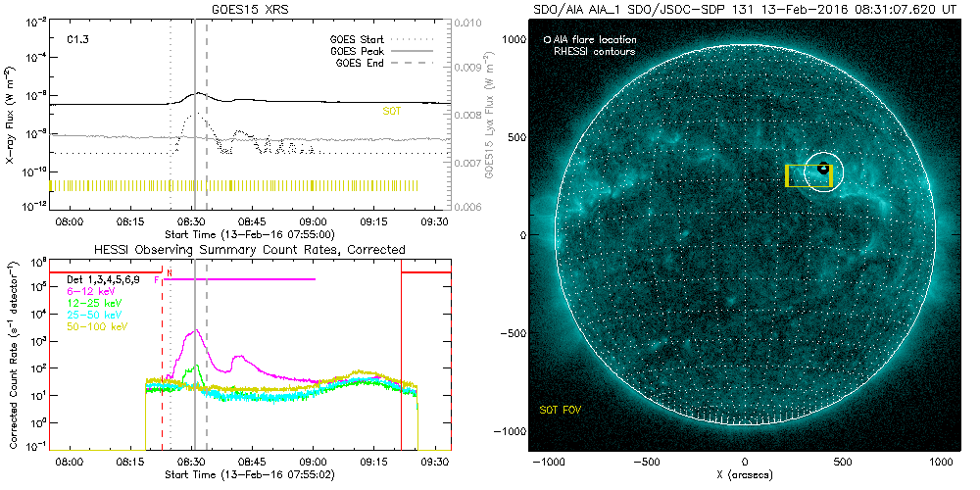Click the black flare location marker on Sun
The width and height of the screenshot is (980, 490).
click(x=823, y=169)
